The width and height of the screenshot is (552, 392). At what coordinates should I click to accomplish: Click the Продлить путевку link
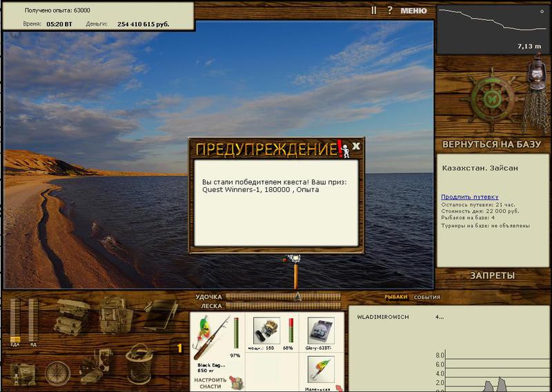pos(470,197)
